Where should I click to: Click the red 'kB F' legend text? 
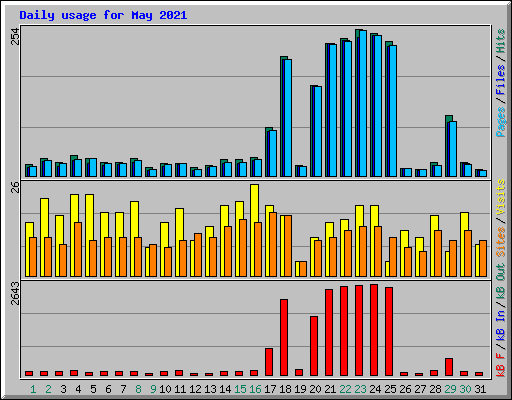click(501, 365)
